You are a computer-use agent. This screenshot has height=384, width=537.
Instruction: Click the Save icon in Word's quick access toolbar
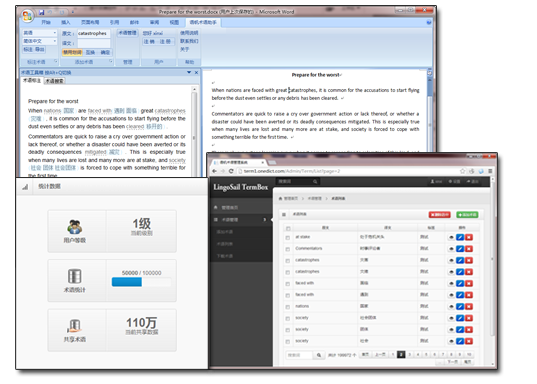41,12
